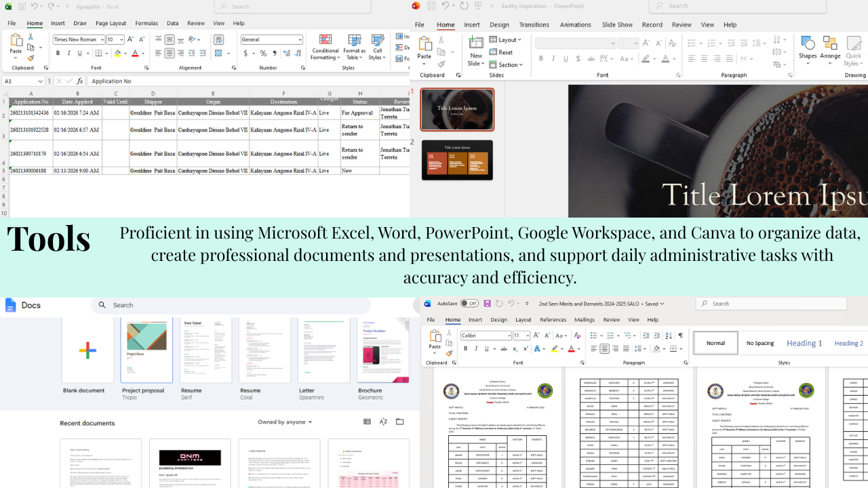Expand the Name Box dropdown showing A1

pos(41,81)
